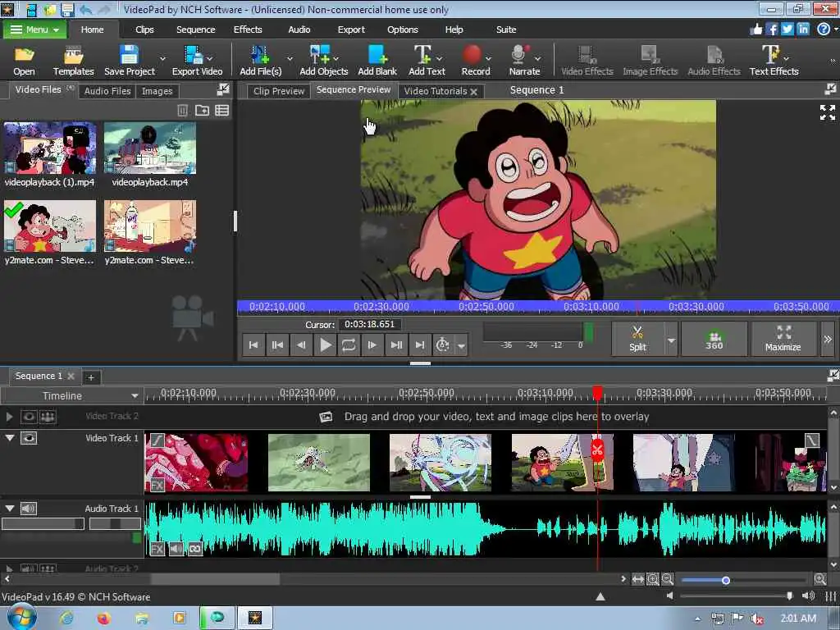The height and width of the screenshot is (630, 840).
Task: Expand the Save Project dropdown arrow
Action: (163, 58)
